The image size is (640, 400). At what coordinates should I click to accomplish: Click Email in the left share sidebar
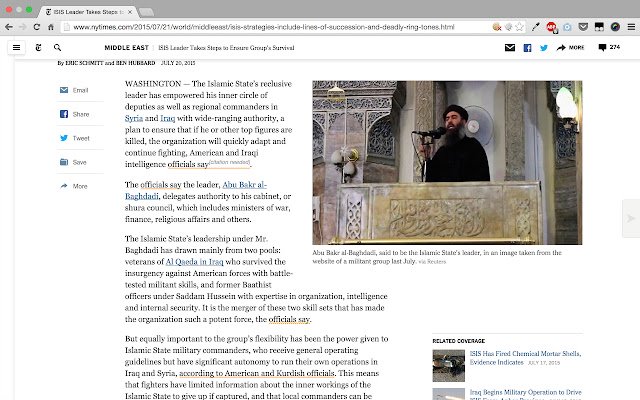pyautogui.click(x=74, y=90)
